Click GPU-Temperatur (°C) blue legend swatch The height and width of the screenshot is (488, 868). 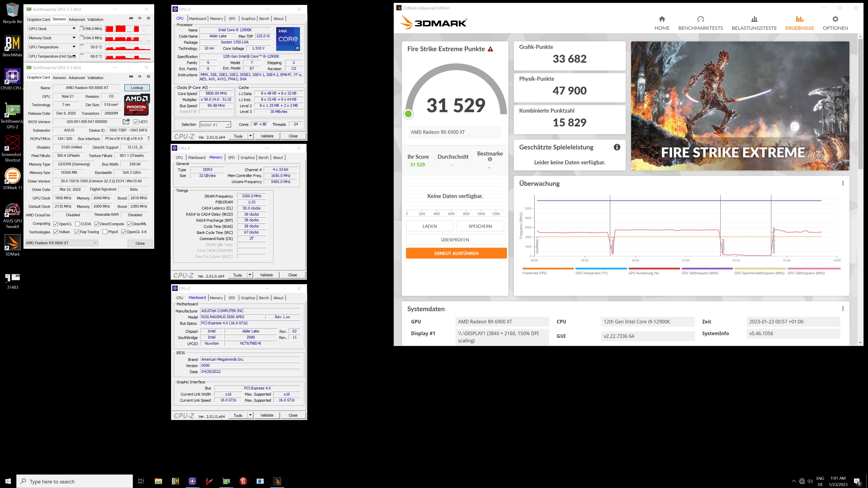pos(601,269)
